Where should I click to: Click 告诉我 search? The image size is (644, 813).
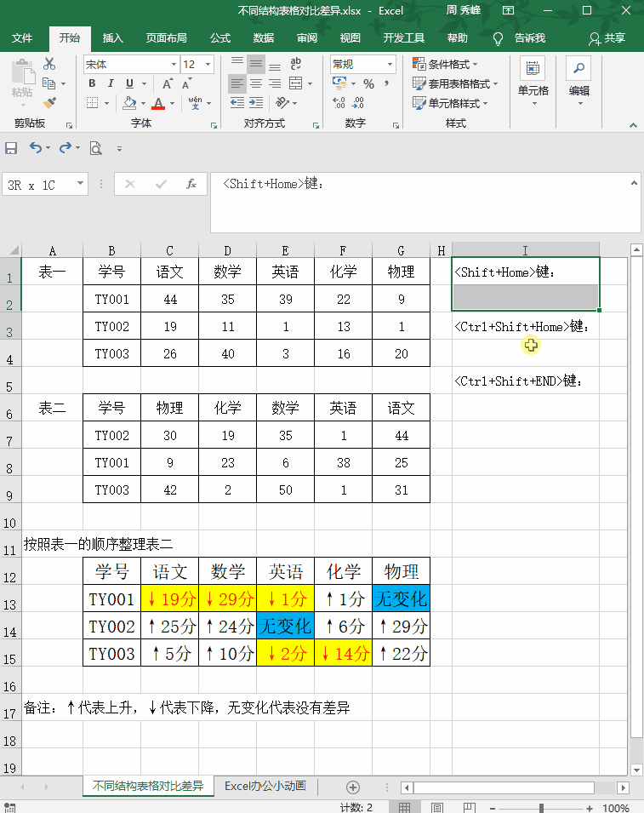(x=520, y=38)
